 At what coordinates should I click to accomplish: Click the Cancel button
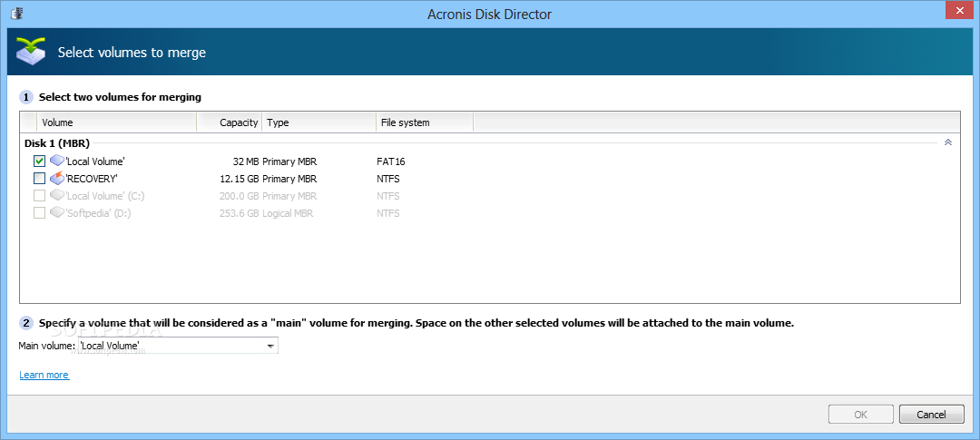[931, 415]
